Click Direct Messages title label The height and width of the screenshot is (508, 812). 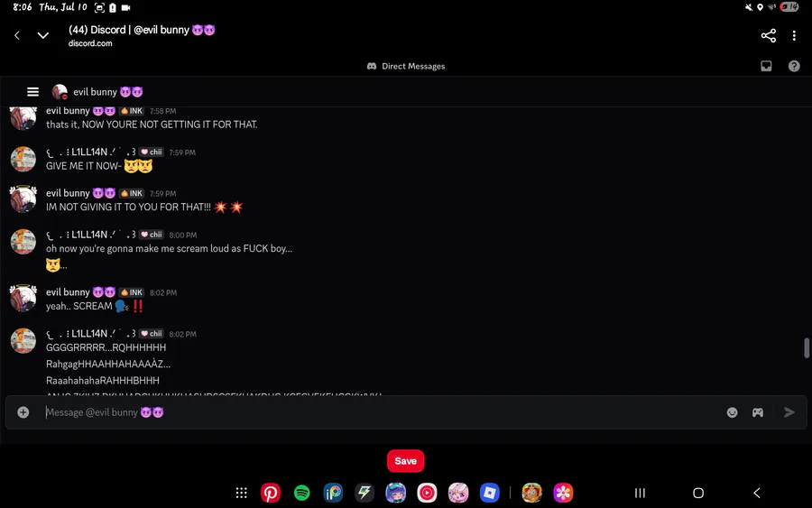point(413,66)
